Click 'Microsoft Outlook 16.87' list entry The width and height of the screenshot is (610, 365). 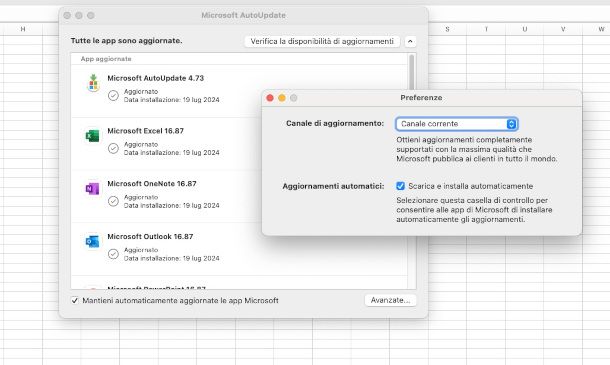(150, 237)
